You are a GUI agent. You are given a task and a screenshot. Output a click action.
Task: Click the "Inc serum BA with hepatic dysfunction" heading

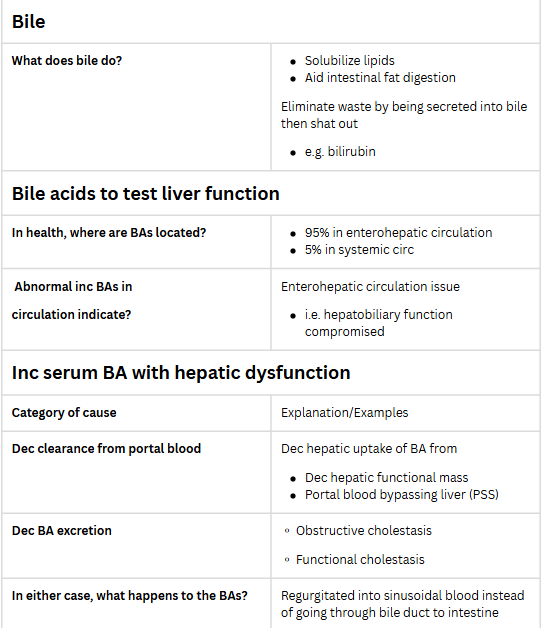181,372
